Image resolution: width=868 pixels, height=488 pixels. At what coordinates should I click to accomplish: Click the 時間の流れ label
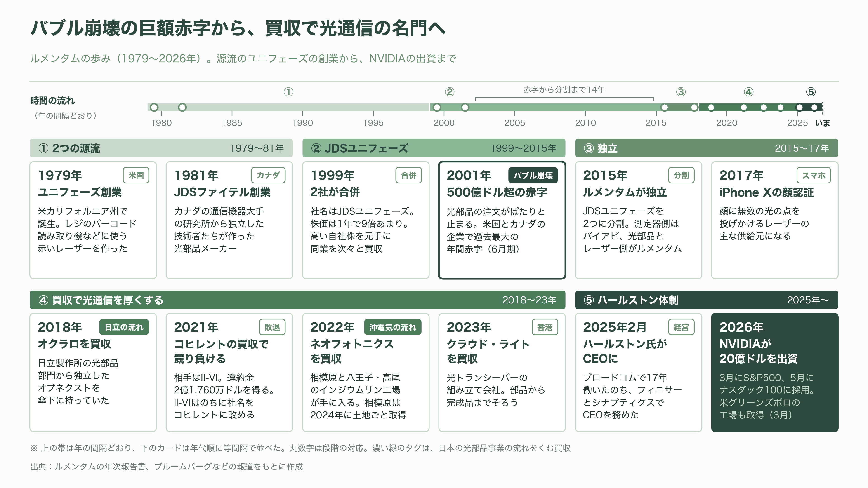52,100
